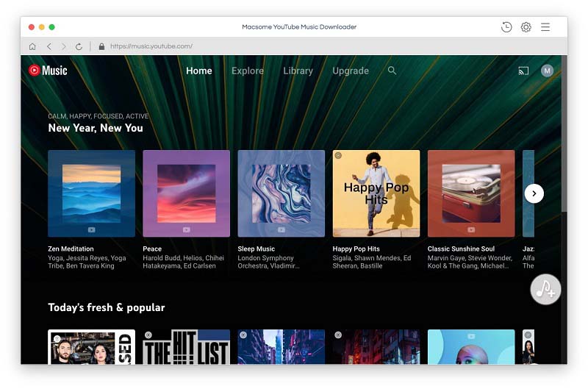Click the Classic Sunshine Soul title link
The width and height of the screenshot is (588, 389).
461,249
